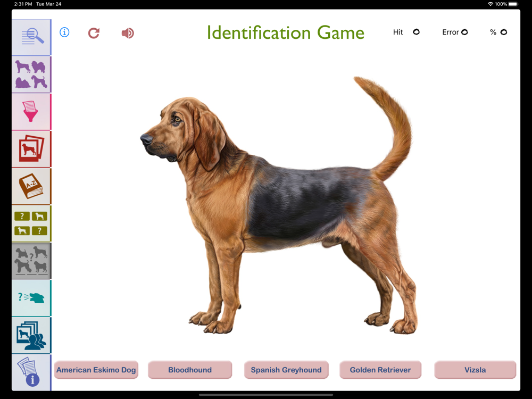The width and height of the screenshot is (532, 399).
Task: Click the blue info circle icon
Action: 64,32
